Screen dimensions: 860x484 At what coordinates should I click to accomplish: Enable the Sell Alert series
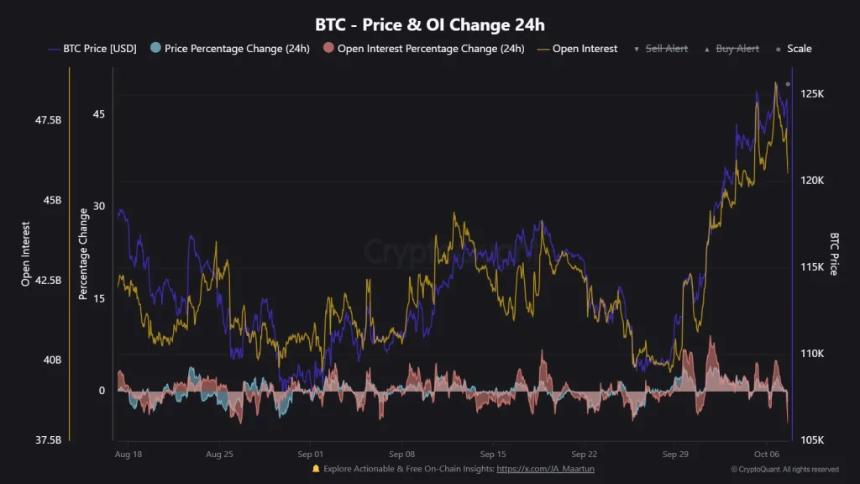click(x=666, y=48)
